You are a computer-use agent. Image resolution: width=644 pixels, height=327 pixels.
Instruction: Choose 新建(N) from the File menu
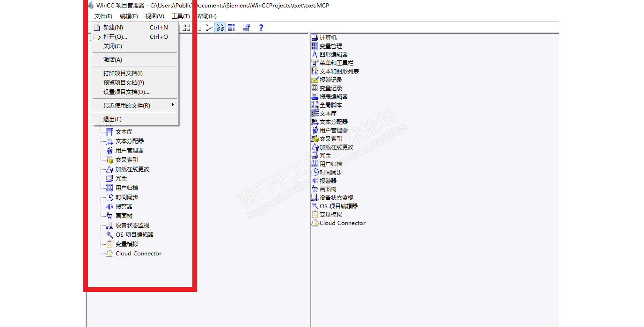135,28
